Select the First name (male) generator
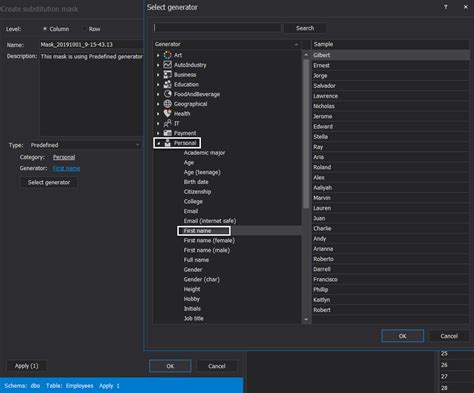The height and width of the screenshot is (393, 474). coord(207,250)
